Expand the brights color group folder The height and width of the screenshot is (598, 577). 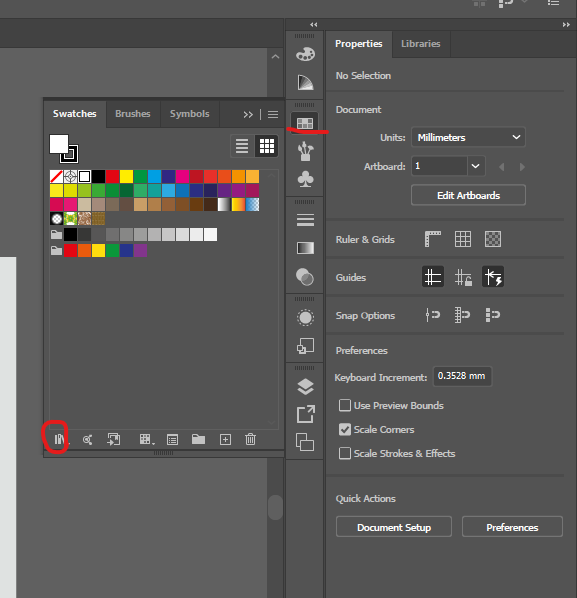point(56,251)
